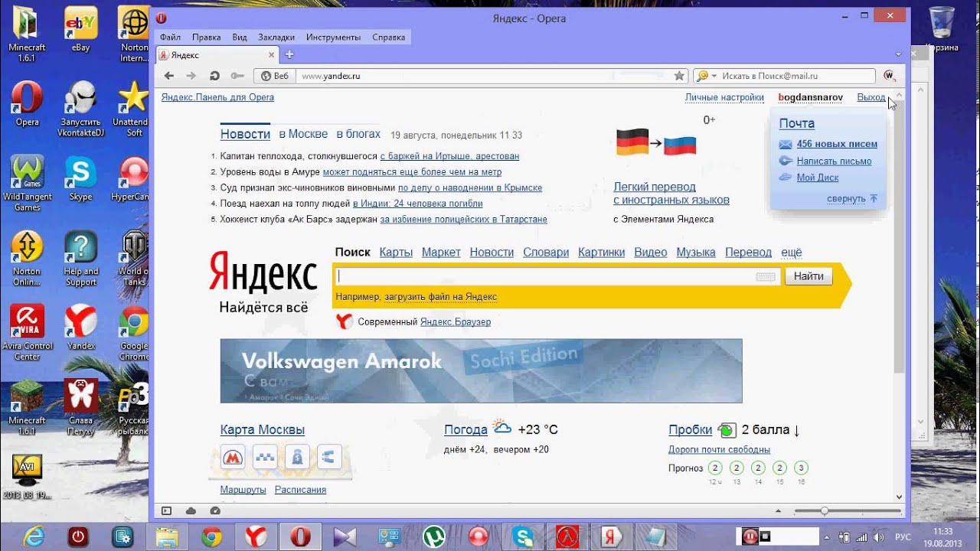The height and width of the screenshot is (551, 980).
Task: Open the Яндекс.Панель для Opera link
Action: [x=217, y=97]
